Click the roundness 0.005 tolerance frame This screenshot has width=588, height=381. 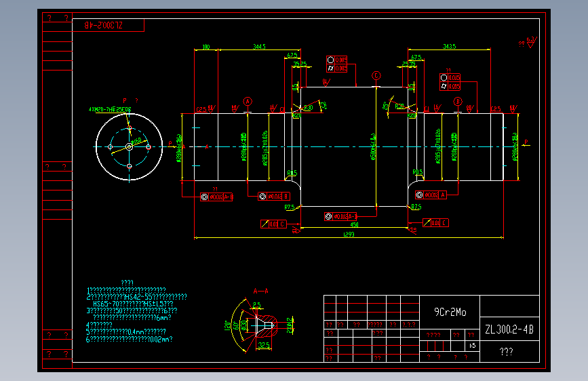point(337,60)
